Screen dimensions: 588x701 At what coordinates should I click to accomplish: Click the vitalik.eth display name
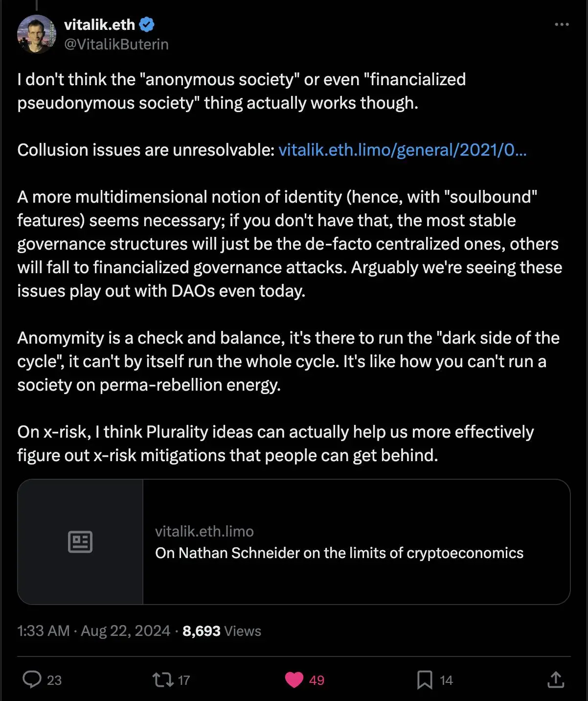(x=99, y=24)
